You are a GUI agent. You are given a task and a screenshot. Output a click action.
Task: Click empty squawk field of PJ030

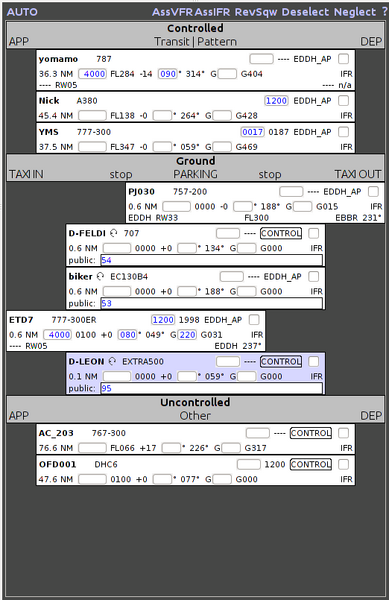tap(291, 191)
